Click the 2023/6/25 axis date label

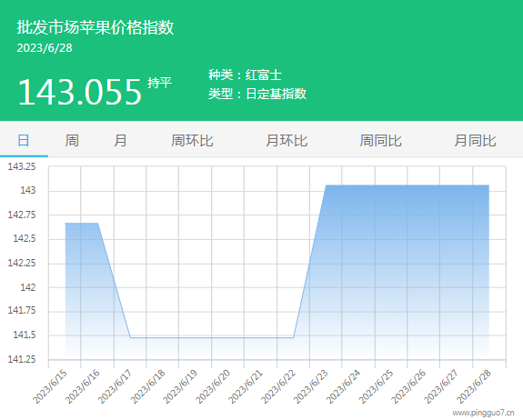[376, 386]
